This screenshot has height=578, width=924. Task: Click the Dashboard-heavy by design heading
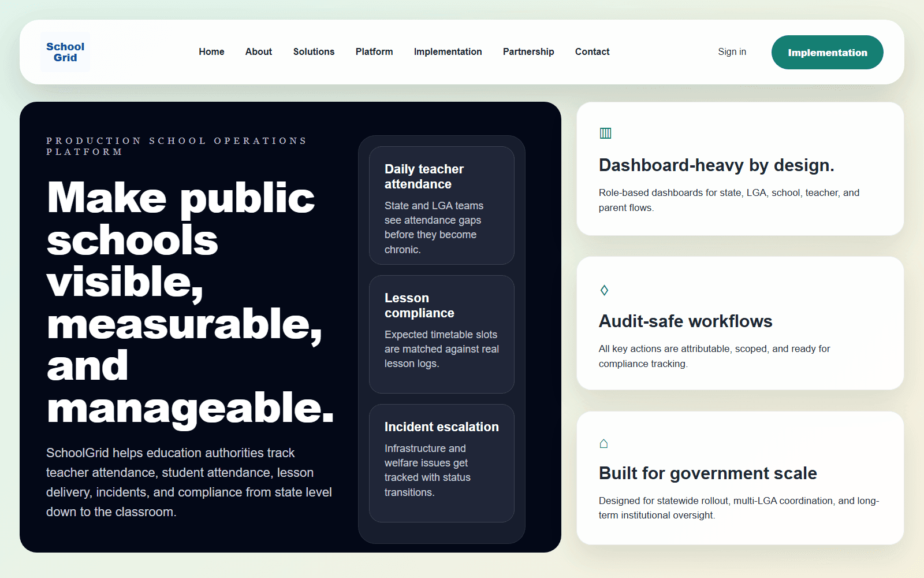click(716, 165)
